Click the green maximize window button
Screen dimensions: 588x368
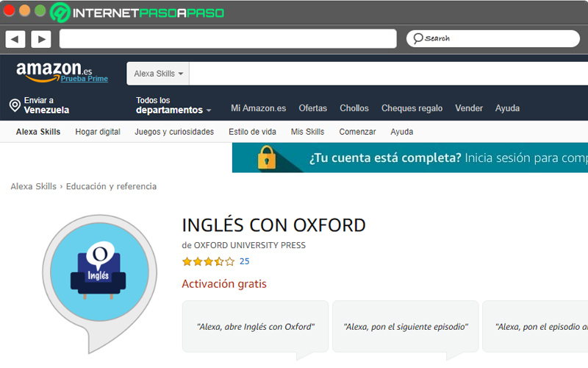[x=40, y=10]
